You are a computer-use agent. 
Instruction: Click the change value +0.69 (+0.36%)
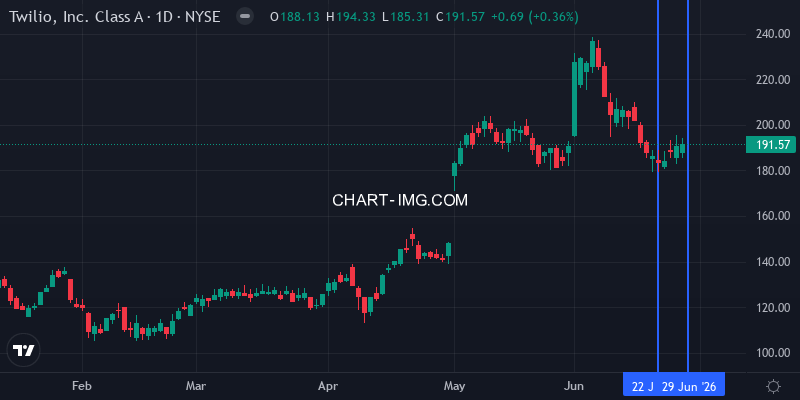click(535, 17)
